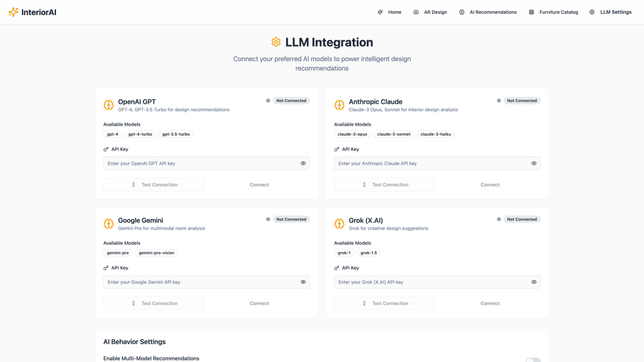This screenshot has height=362, width=644.
Task: Test Connection for Grok (X.AI)
Action: tap(385, 304)
